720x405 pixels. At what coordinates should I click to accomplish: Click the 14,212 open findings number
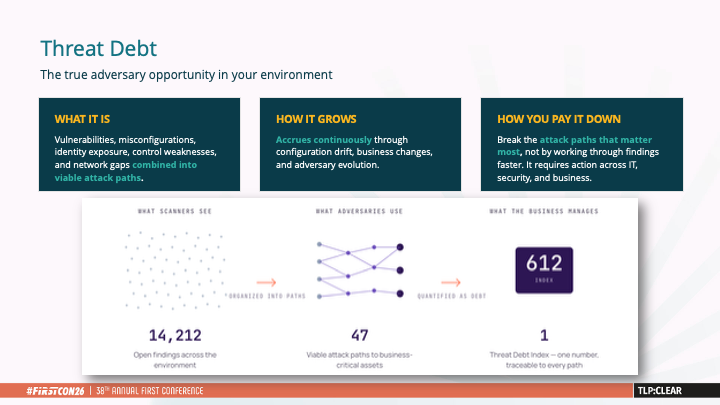[175, 335]
